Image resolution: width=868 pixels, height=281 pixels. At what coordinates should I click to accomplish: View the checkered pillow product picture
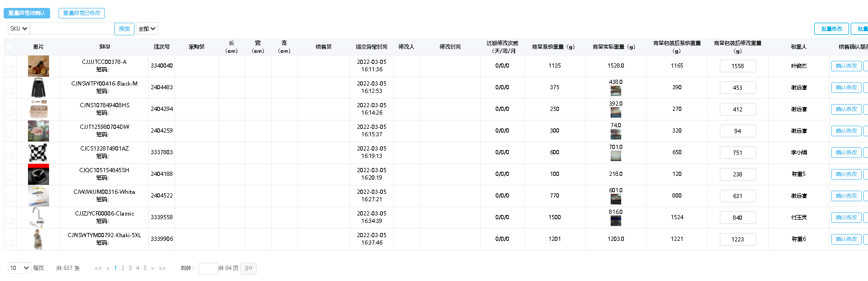[38, 153]
